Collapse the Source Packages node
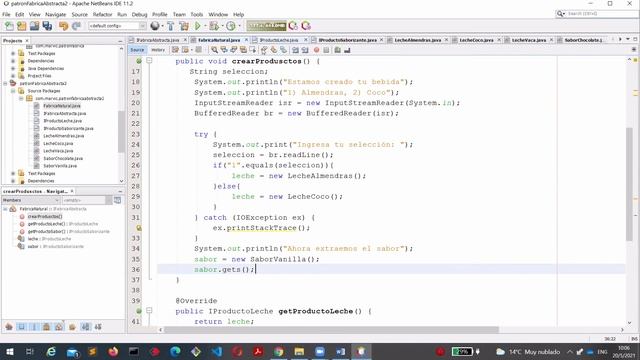This screenshot has width=640, height=360. pyautogui.click(x=13, y=91)
